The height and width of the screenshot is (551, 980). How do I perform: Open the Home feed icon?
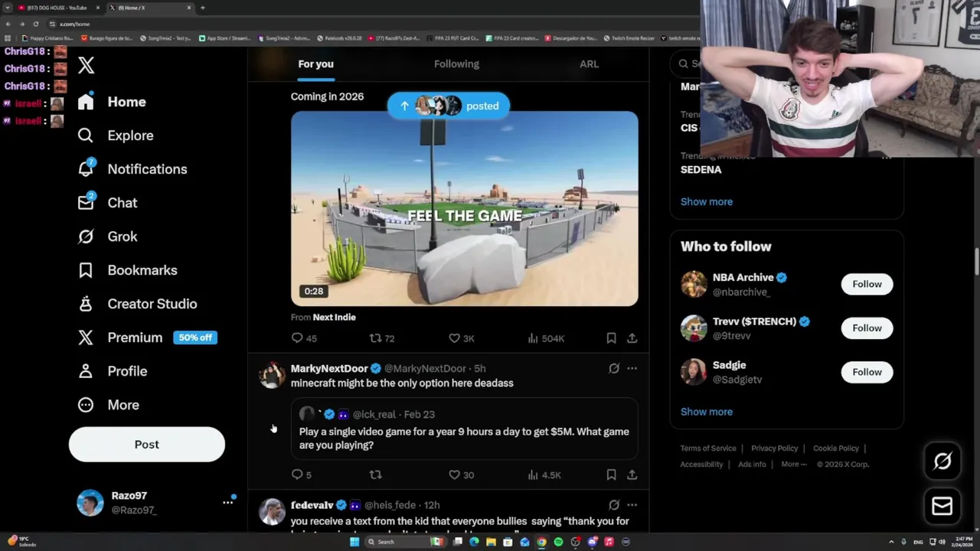click(86, 102)
